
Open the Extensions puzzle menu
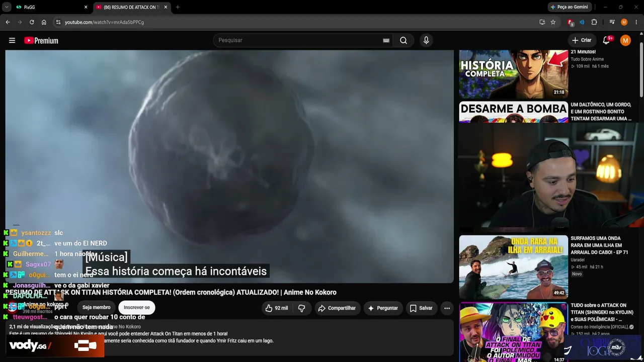pos(594,22)
